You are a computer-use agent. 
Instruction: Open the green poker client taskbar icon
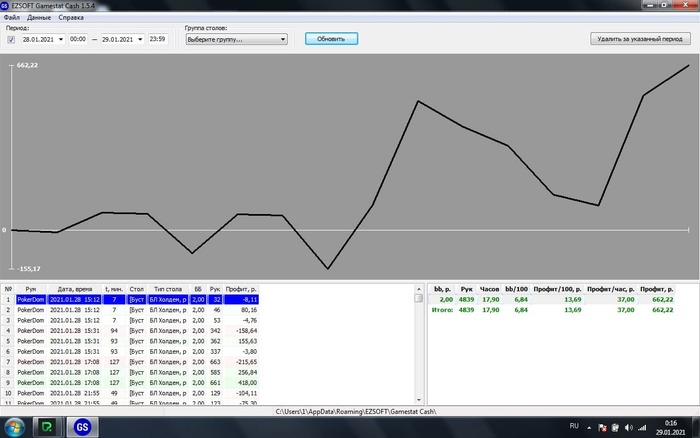[46, 427]
